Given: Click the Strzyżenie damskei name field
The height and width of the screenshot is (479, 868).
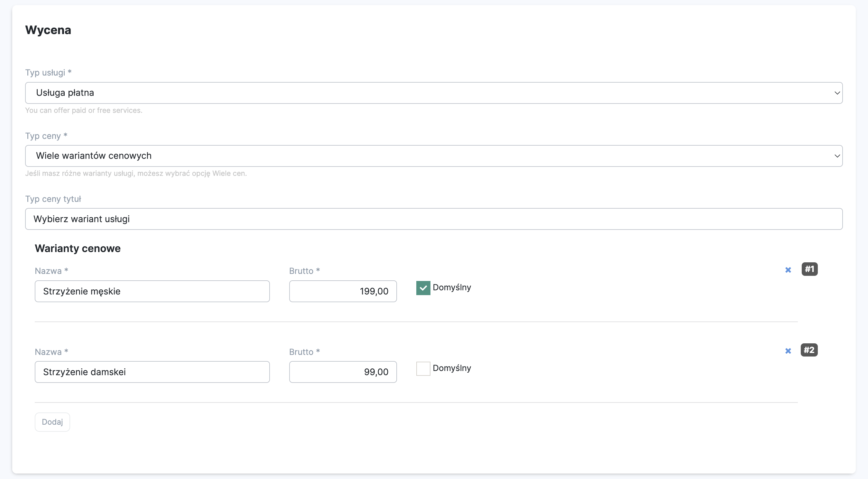Looking at the screenshot, I should click(x=152, y=372).
